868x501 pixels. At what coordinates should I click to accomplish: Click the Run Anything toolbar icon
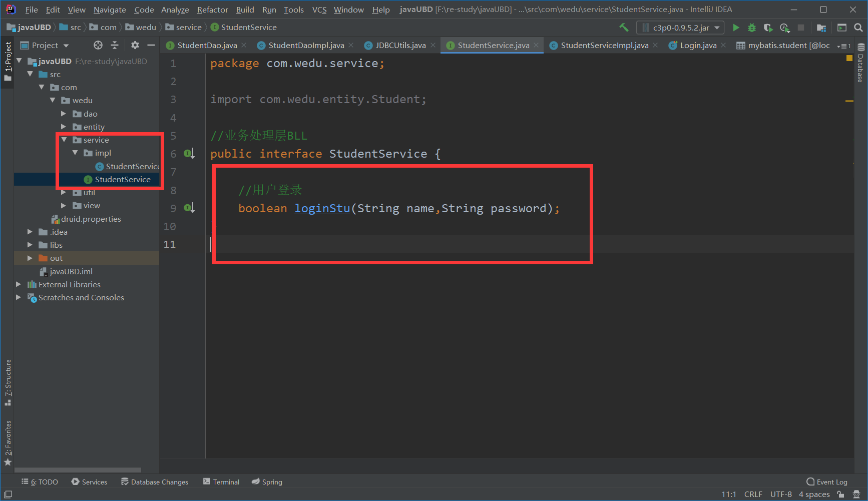[842, 28]
